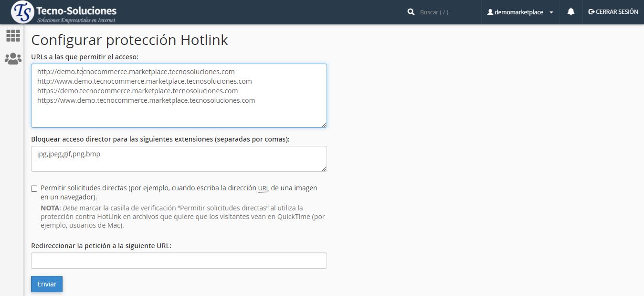Focus the Buscar search field
The height and width of the screenshot is (296, 644).
(x=444, y=12)
